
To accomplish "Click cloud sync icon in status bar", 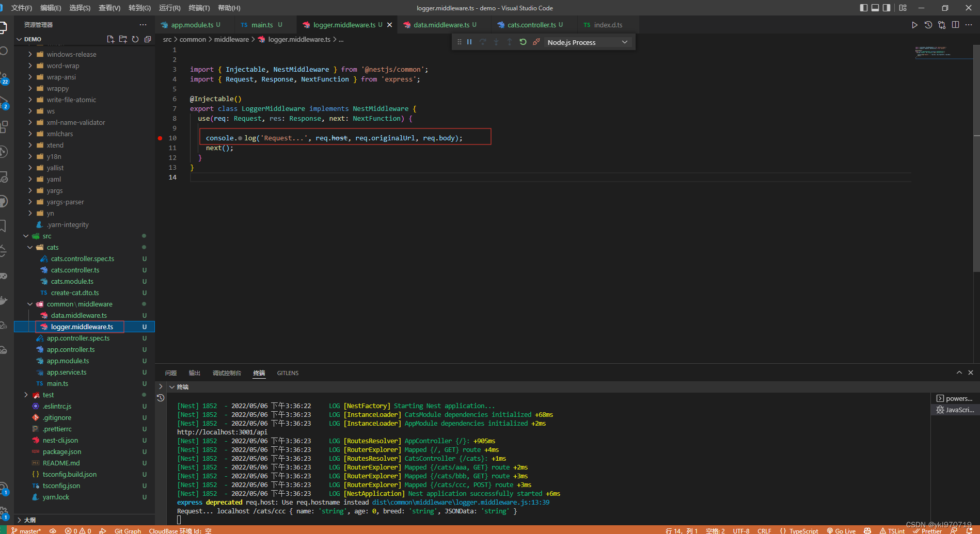I will tap(53, 531).
